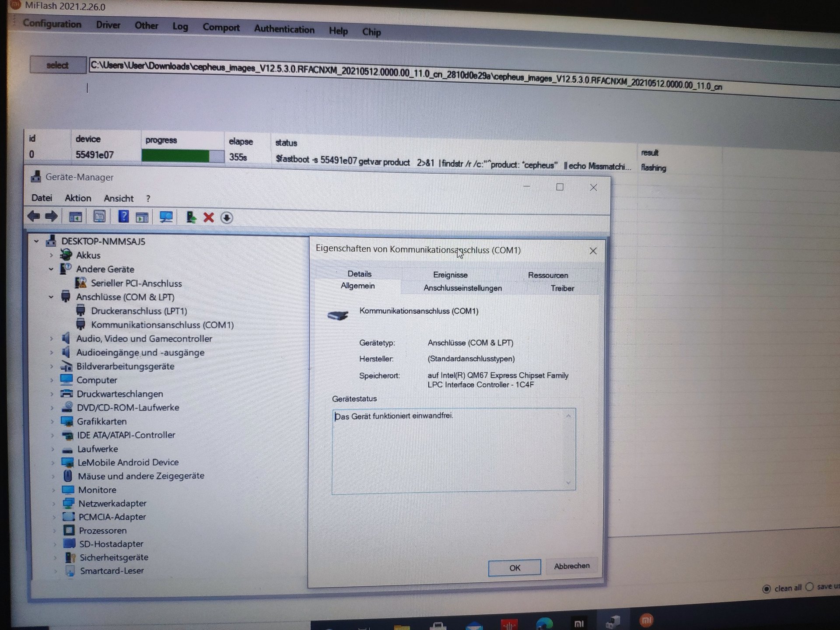Screen dimensions: 840x630
Task: Click Abbrechen in properties dialog
Action: (571, 566)
